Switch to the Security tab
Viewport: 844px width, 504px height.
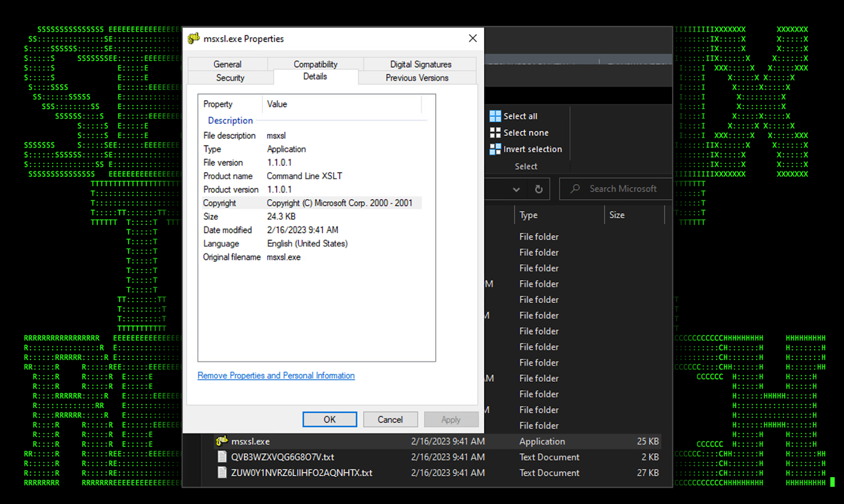[230, 78]
